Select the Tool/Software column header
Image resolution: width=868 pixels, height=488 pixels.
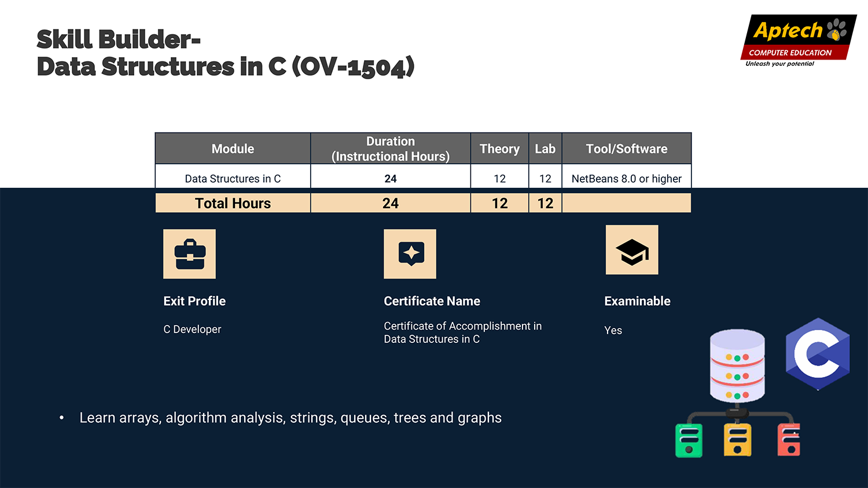tap(626, 149)
